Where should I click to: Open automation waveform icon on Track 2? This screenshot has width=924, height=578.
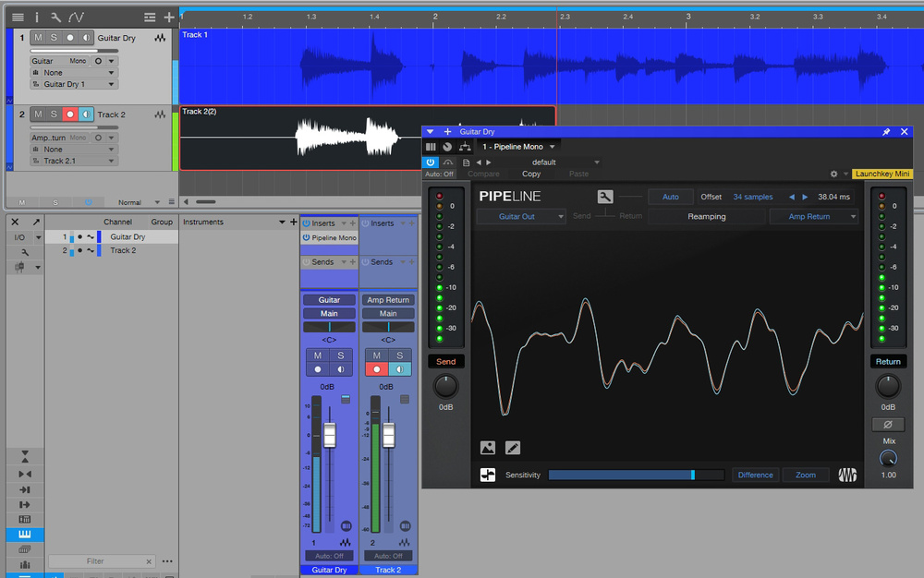[160, 114]
